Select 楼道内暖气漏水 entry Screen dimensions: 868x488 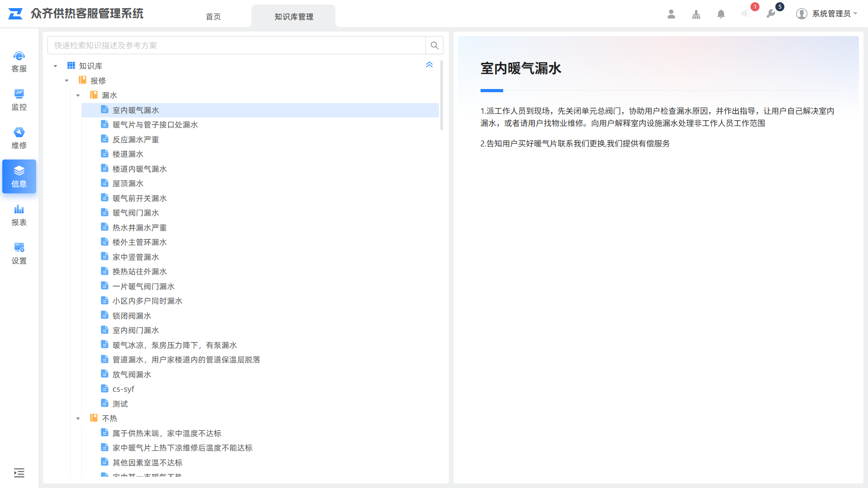coord(140,169)
